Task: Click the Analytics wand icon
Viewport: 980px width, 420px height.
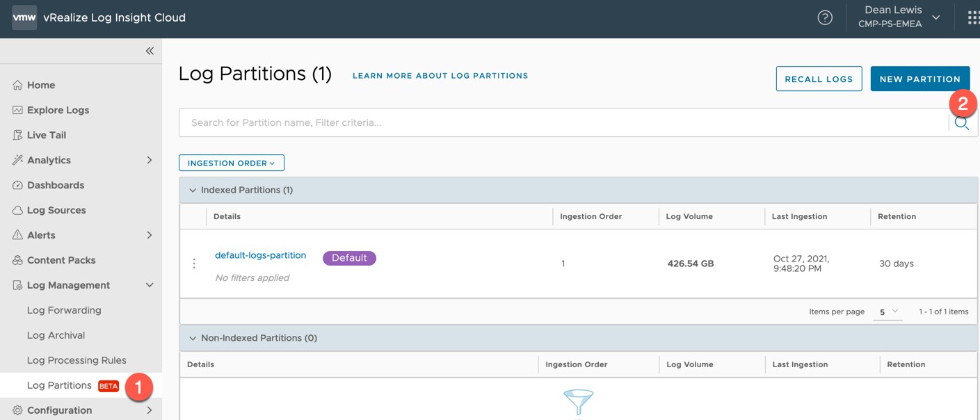Action: coord(17,160)
